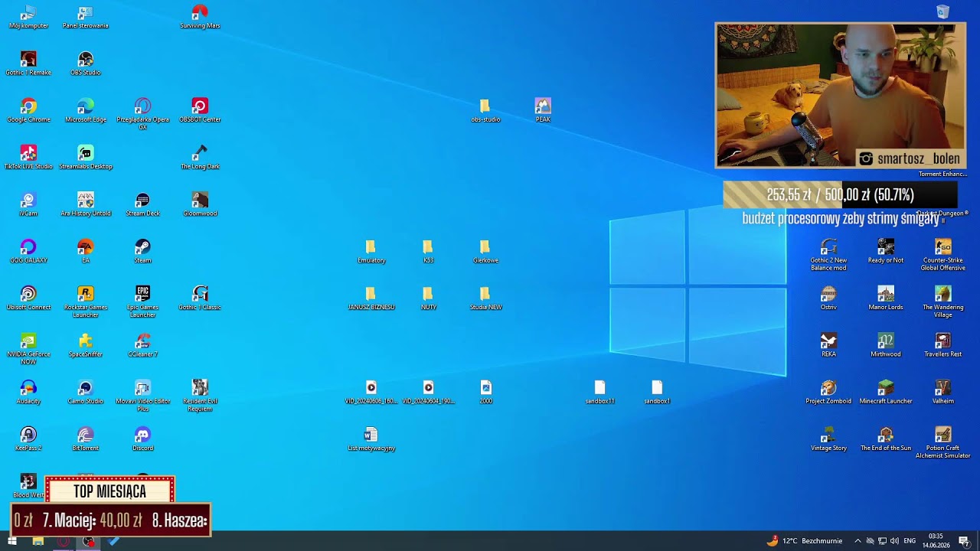Select the Audacity shortcut

coord(28,392)
